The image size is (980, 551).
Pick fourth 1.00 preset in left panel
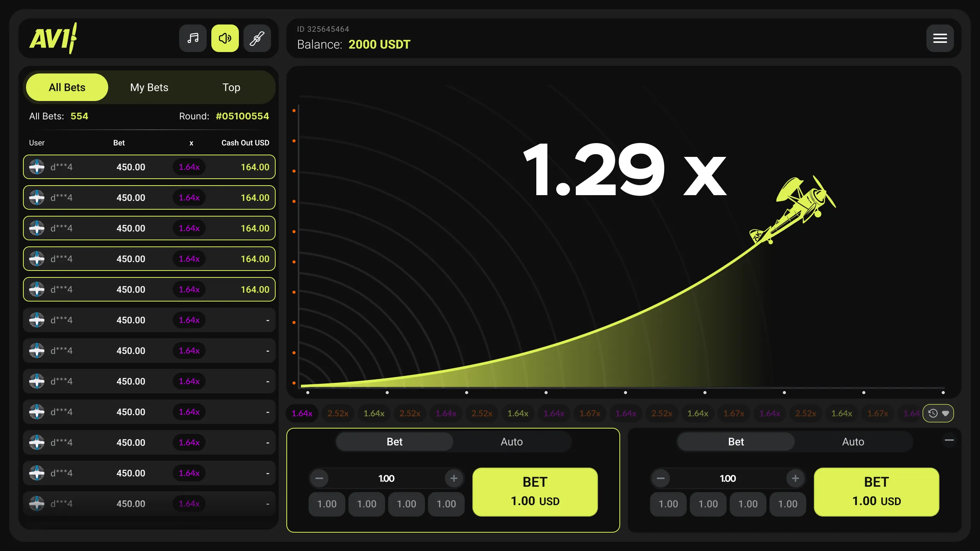point(446,504)
